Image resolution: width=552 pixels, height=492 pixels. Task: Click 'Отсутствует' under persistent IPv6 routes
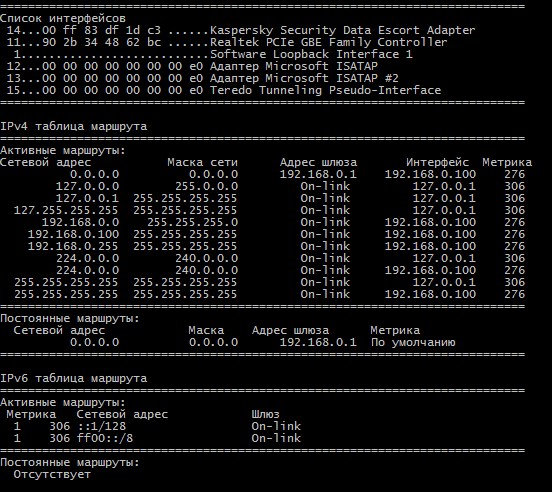[52, 474]
